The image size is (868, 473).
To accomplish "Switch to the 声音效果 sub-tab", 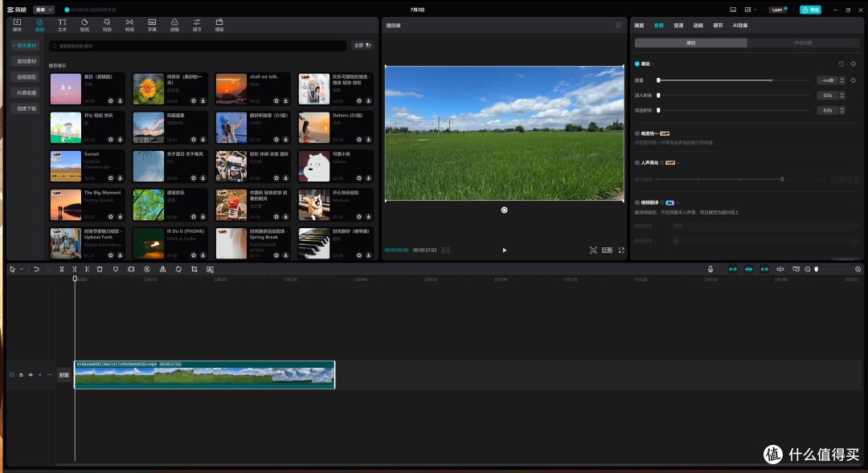I will [803, 43].
